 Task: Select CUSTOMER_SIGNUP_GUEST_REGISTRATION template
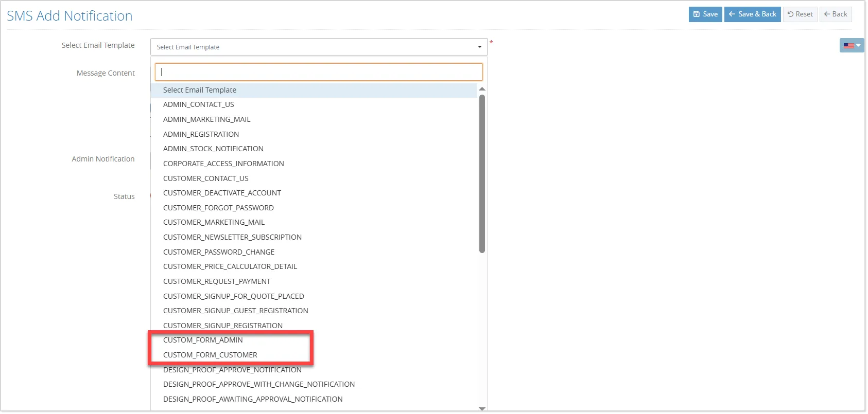[x=314, y=311]
